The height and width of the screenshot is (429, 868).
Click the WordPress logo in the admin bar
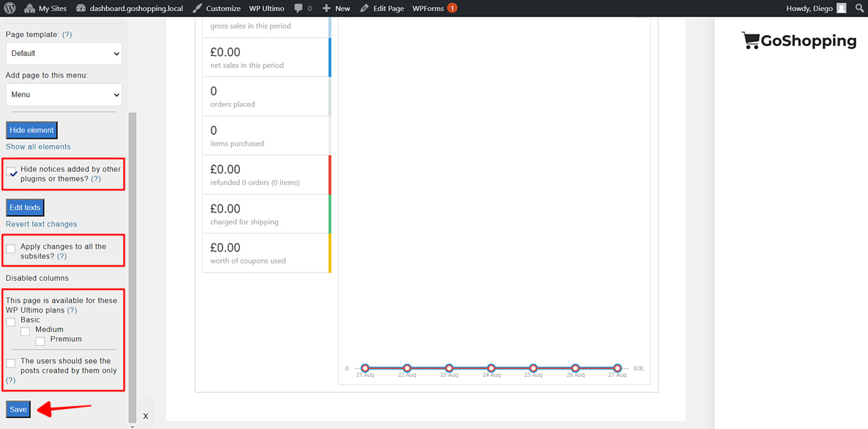[x=11, y=8]
